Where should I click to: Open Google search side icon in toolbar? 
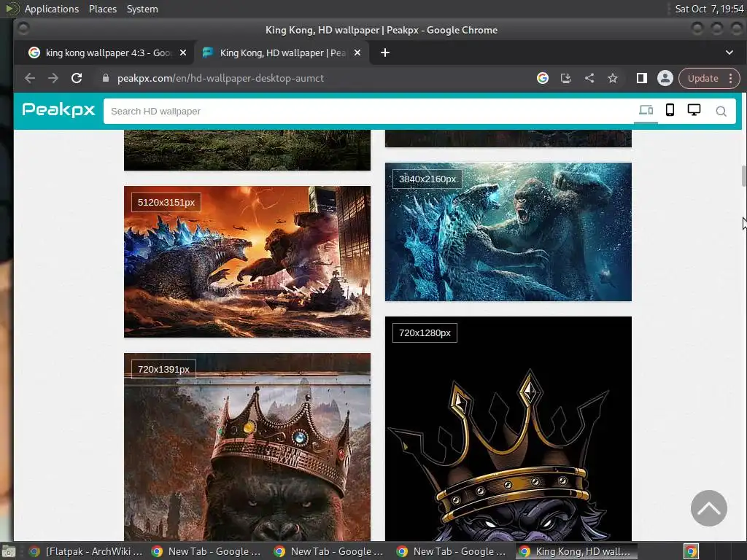click(543, 78)
